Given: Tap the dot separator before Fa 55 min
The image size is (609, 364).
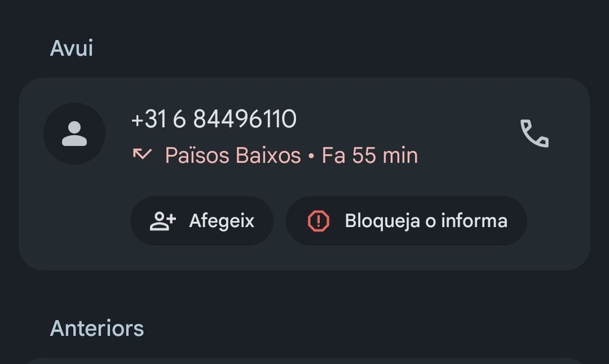Looking at the screenshot, I should click(x=311, y=156).
